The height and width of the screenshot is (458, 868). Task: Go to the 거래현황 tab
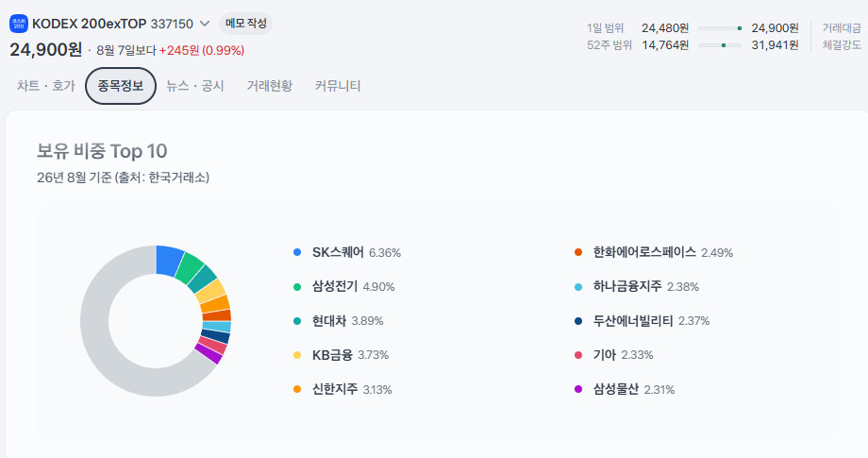270,86
